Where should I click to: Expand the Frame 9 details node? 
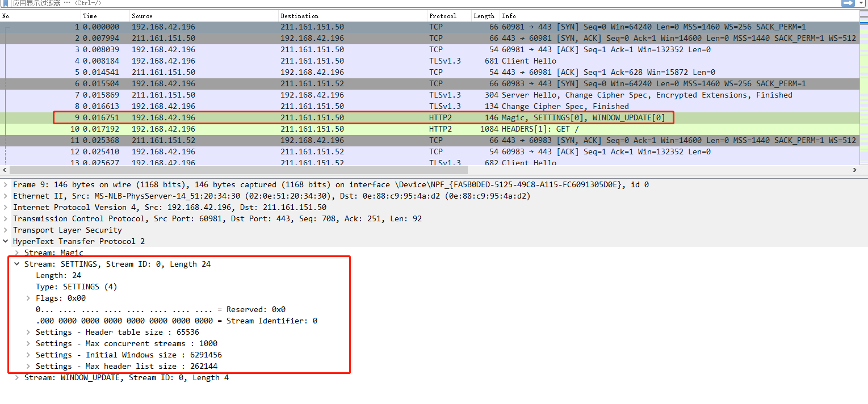(x=5, y=184)
